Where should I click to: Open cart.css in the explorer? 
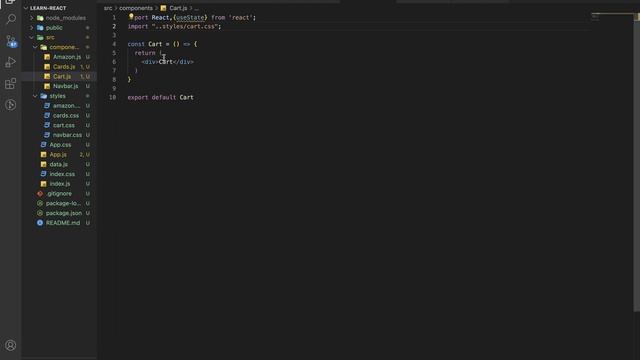[64, 125]
